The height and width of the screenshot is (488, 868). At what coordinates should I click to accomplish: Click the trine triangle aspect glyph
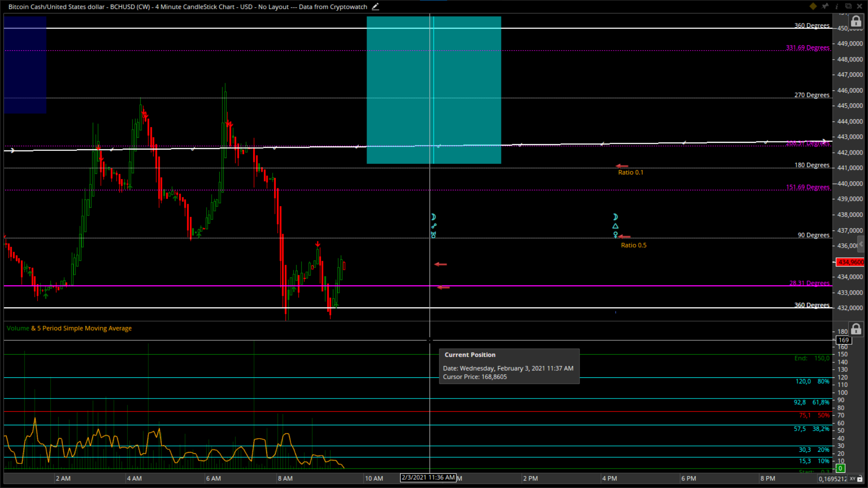click(615, 226)
